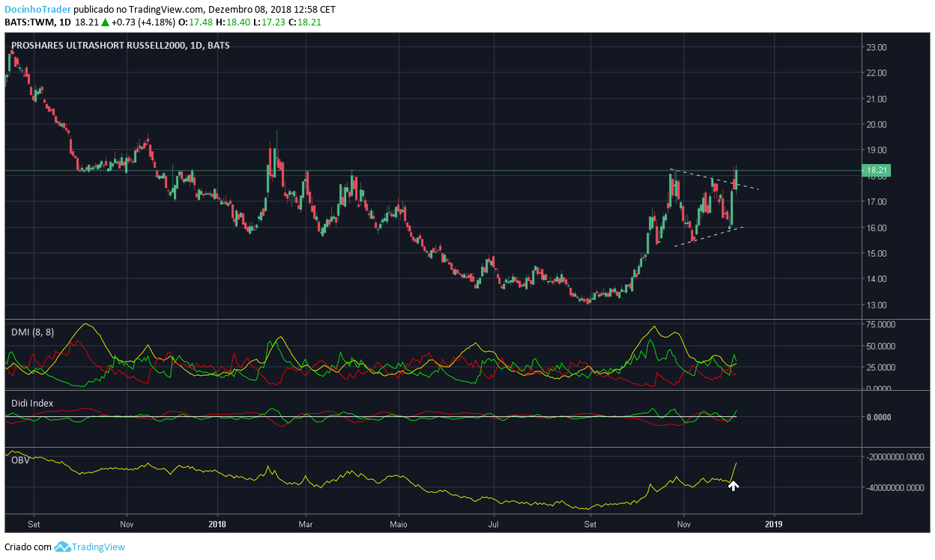Click the Set label near Nov on time axis
The width and height of the screenshot is (935, 560).
pos(34,525)
